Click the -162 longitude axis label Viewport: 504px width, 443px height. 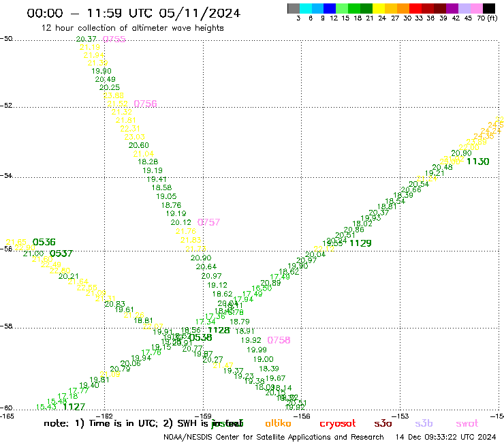point(105,416)
